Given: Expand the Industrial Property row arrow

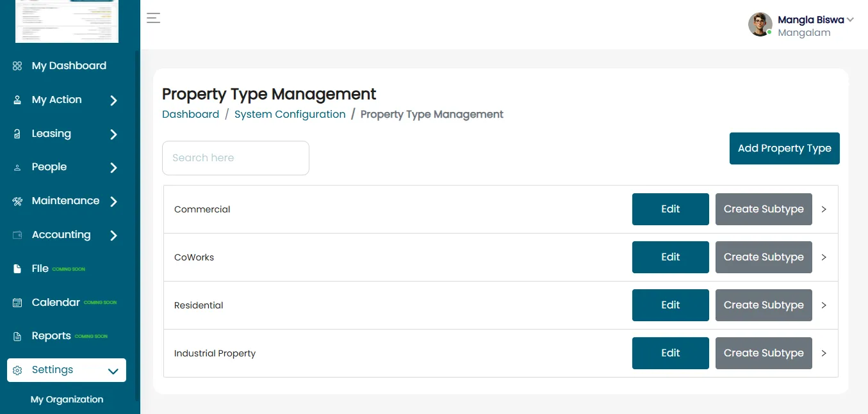Looking at the screenshot, I should [x=824, y=353].
